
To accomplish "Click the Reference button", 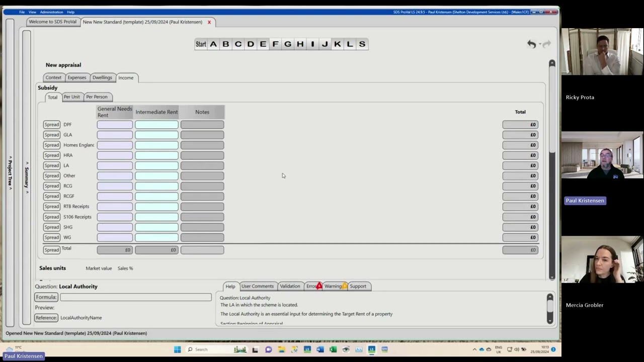I will (46, 318).
